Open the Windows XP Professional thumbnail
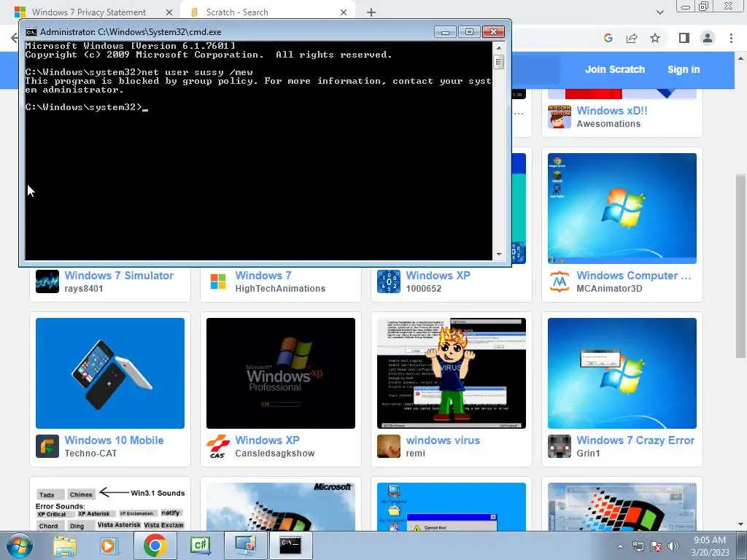747x560 pixels. (x=281, y=373)
